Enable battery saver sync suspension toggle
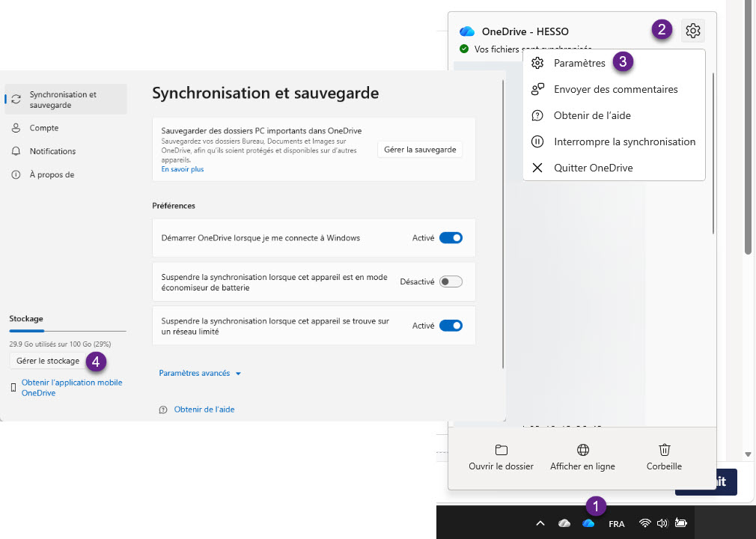Screen dimensions: 756x539 click(451, 281)
